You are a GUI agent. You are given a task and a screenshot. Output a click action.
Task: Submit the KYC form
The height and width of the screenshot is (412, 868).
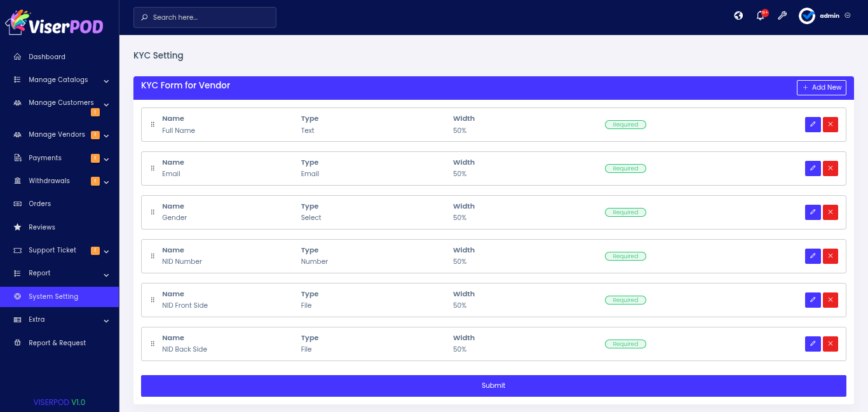click(494, 386)
